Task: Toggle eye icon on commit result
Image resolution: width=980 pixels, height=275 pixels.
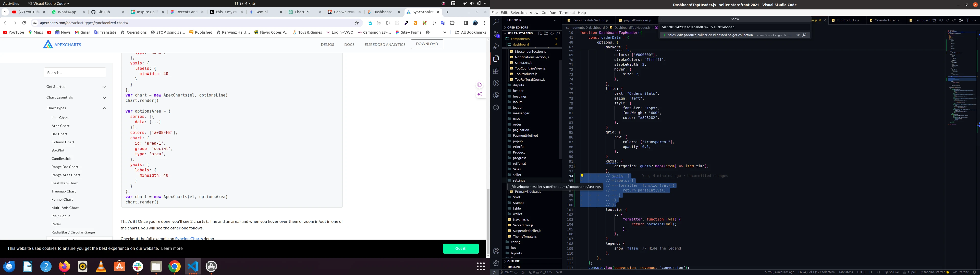Action: pos(798,35)
